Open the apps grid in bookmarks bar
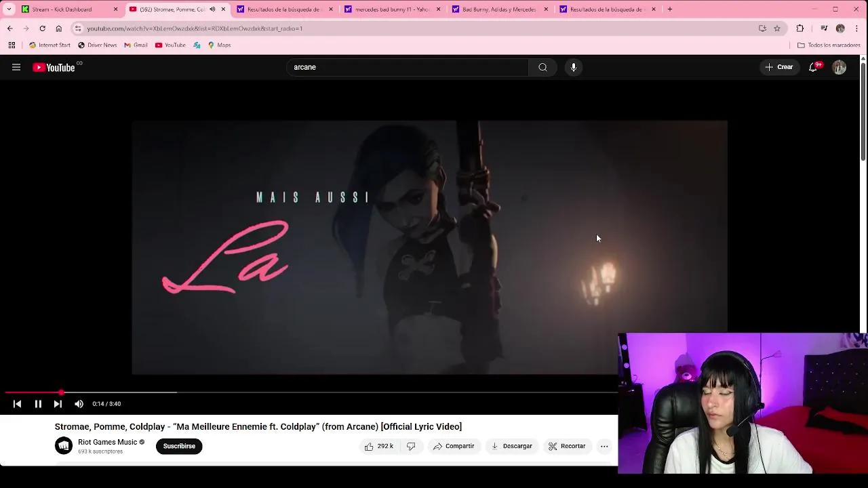 click(x=12, y=45)
